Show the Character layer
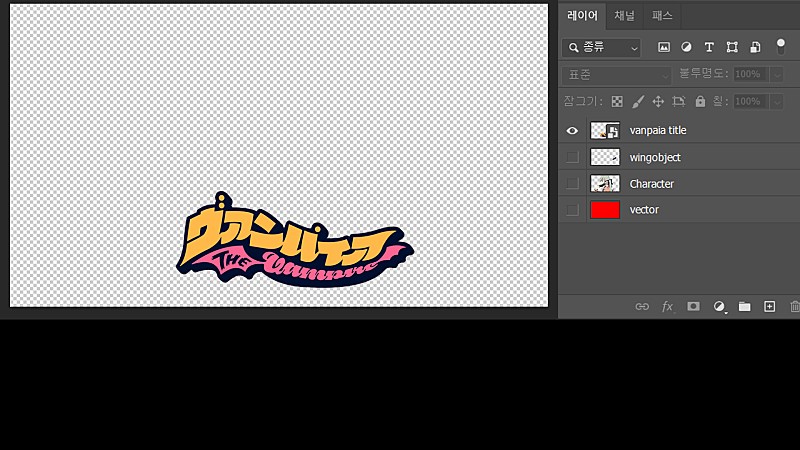This screenshot has height=450, width=800. click(572, 184)
